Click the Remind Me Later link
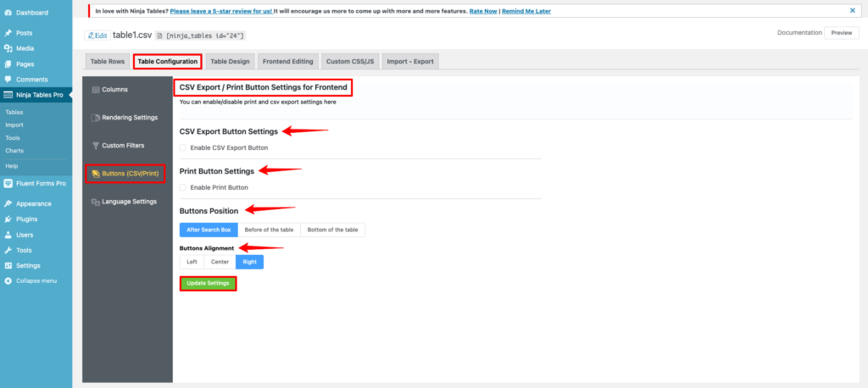This screenshot has height=388, width=868. click(526, 11)
